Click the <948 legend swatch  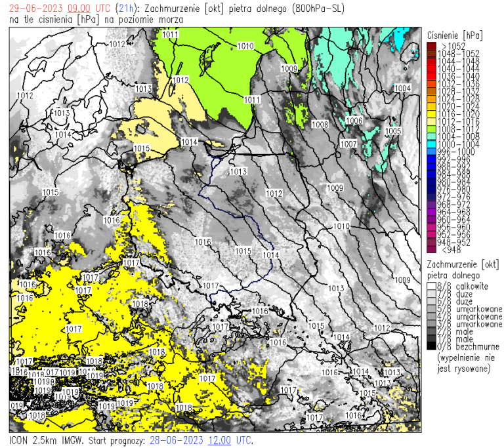point(430,249)
